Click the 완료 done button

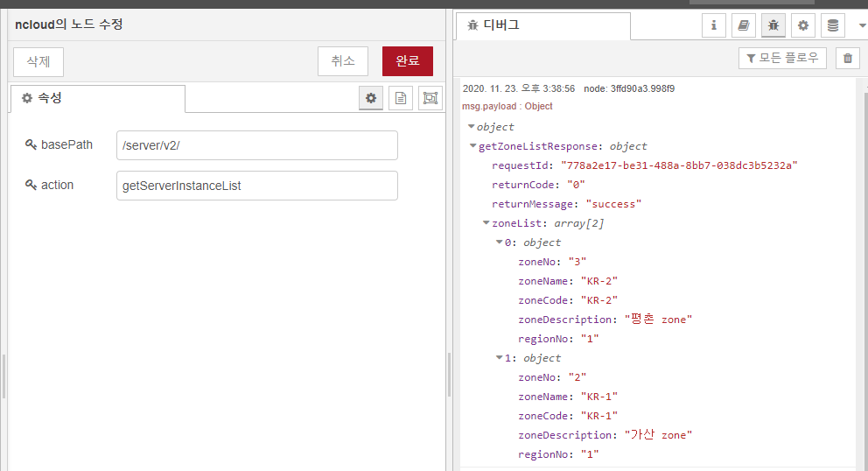[408, 61]
